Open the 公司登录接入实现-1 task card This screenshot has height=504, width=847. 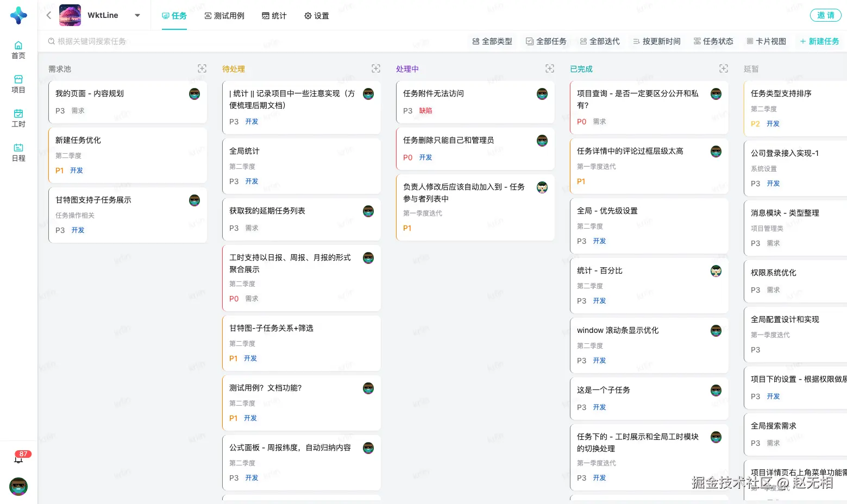point(795,168)
